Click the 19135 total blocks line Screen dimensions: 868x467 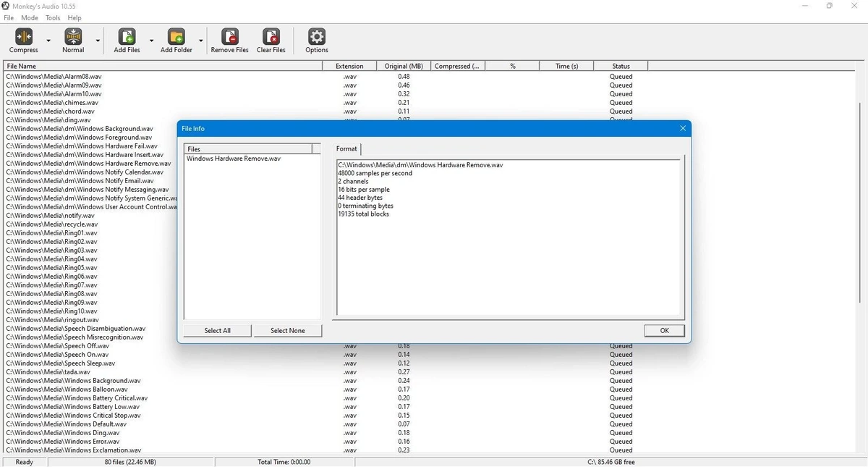pyautogui.click(x=363, y=214)
